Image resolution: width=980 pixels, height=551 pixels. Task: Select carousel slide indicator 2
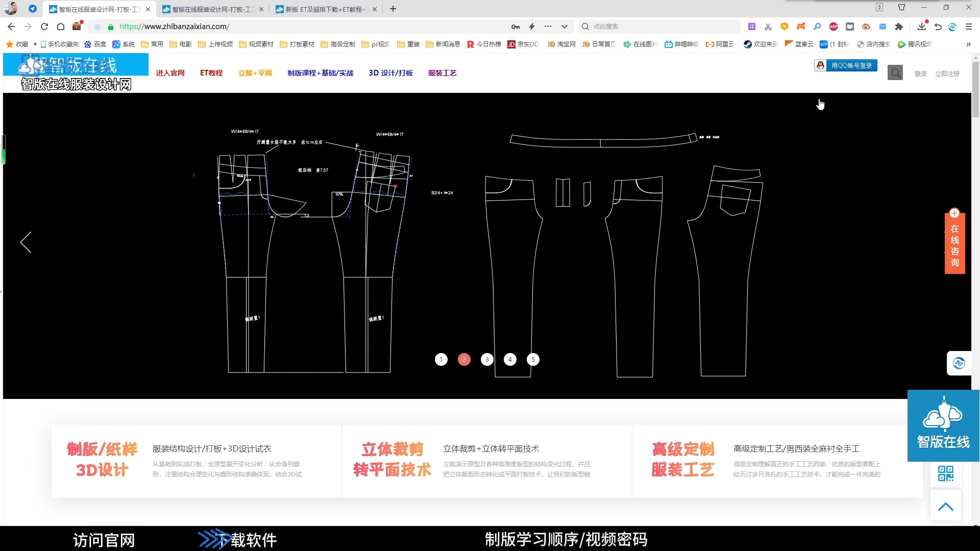coord(464,360)
